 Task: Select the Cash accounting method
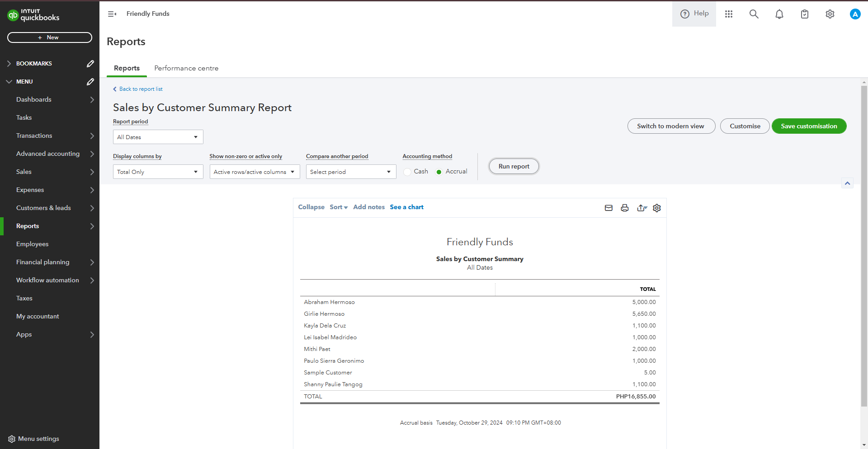[x=407, y=172]
